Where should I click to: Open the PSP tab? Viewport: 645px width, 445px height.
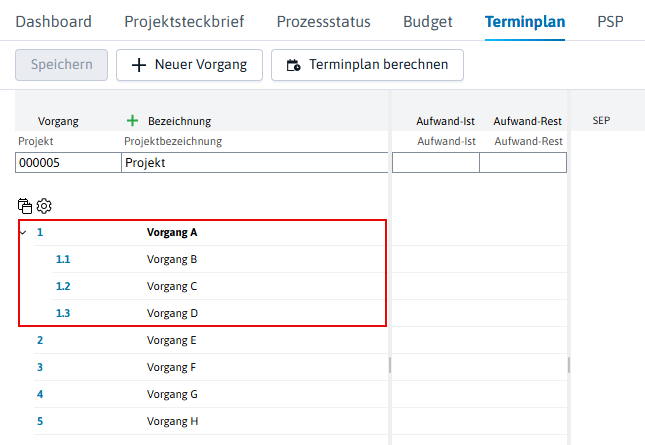click(x=610, y=21)
